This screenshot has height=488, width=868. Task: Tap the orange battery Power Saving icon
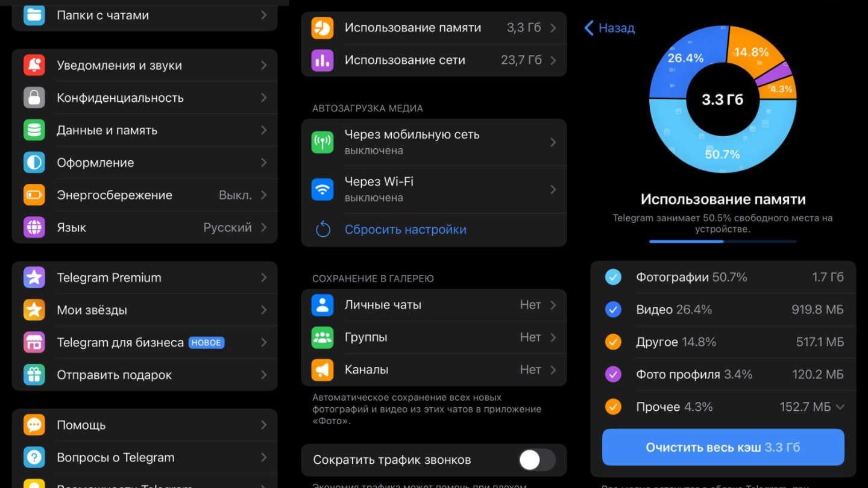point(34,195)
